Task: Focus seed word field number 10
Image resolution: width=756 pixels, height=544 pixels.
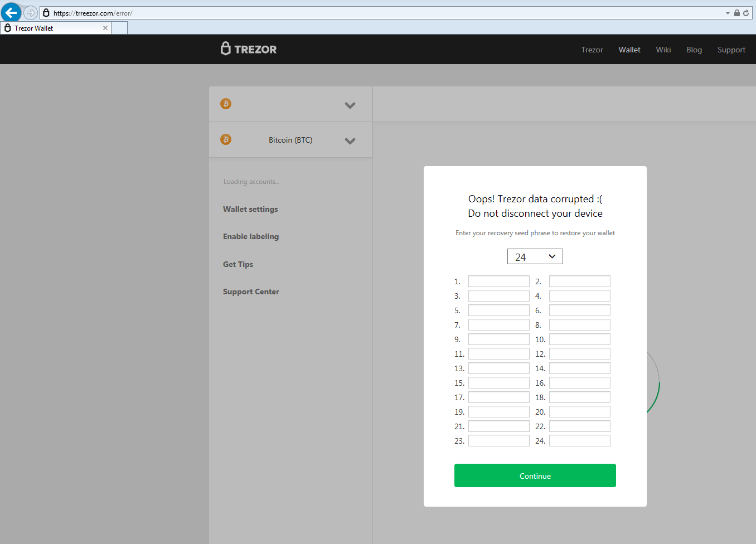Action: coord(580,339)
